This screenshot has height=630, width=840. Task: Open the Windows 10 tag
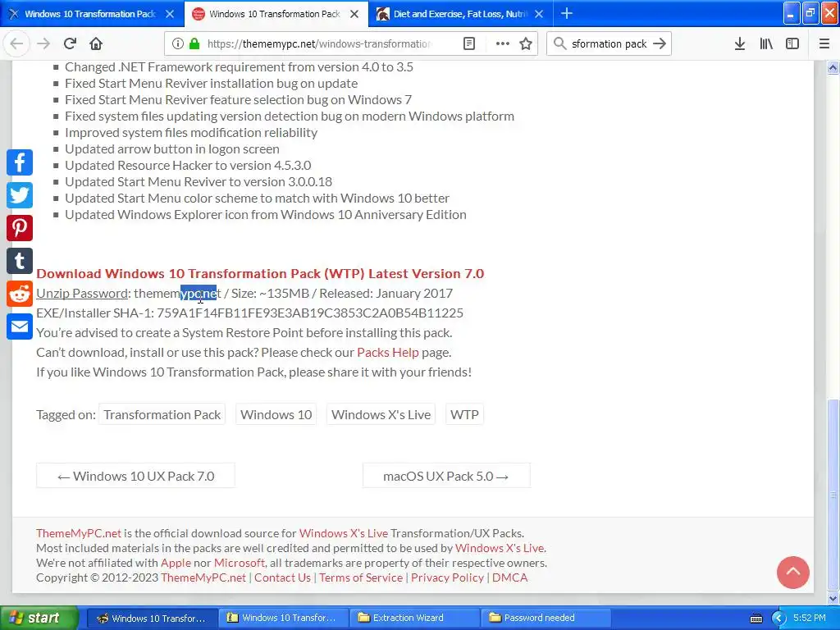pyautogui.click(x=276, y=414)
